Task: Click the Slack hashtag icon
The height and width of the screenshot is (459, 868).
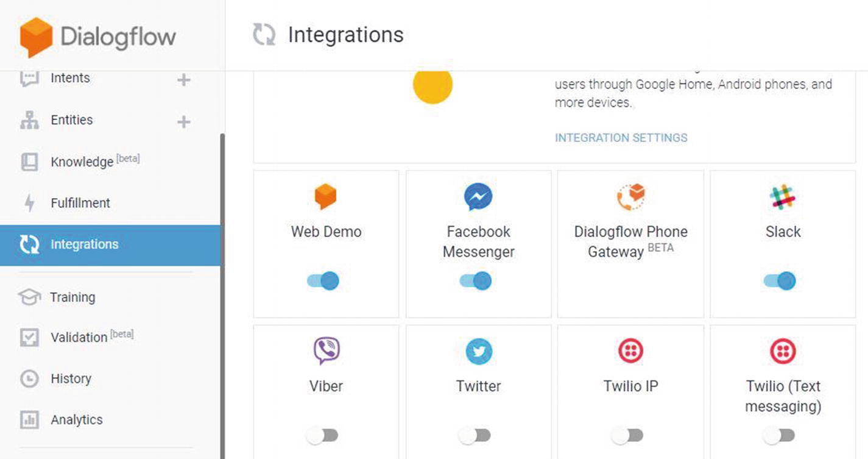Action: pos(783,197)
